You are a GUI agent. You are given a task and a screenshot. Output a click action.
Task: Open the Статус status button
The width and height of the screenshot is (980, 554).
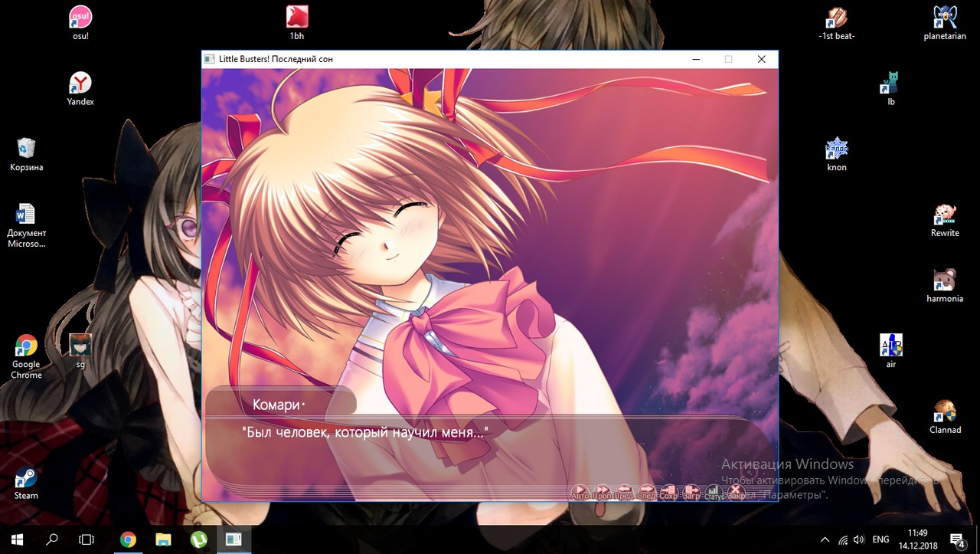coord(714,491)
